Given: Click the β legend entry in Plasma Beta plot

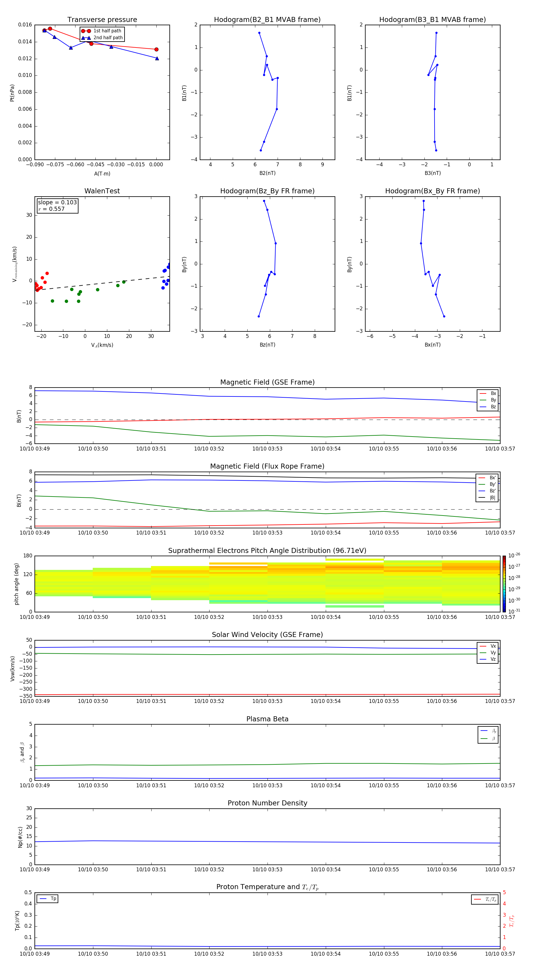Looking at the screenshot, I should 488,739.
